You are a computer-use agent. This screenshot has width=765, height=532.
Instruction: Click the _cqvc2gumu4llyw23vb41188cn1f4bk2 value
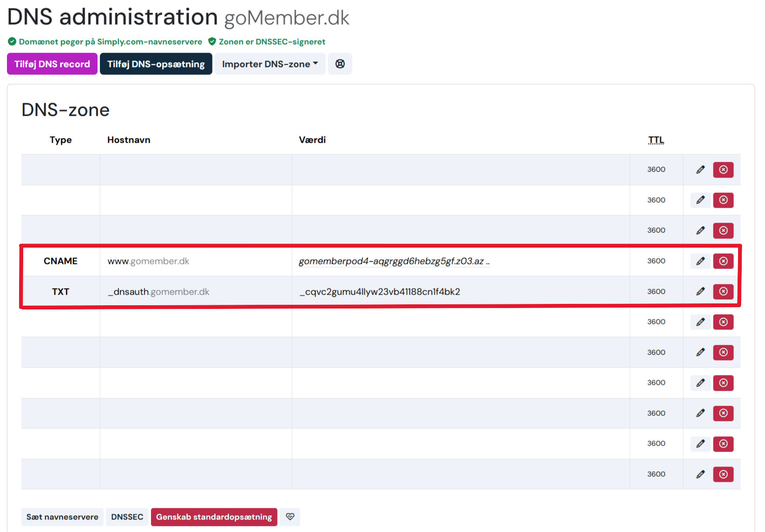(x=380, y=292)
